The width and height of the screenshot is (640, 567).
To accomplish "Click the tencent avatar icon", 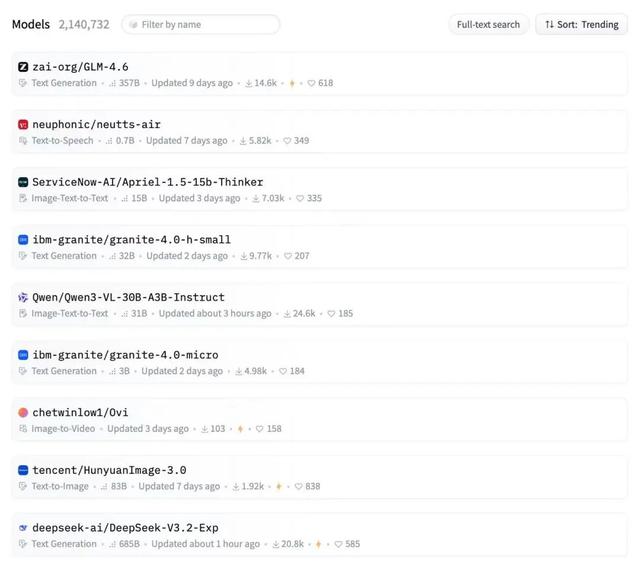I will point(23,470).
